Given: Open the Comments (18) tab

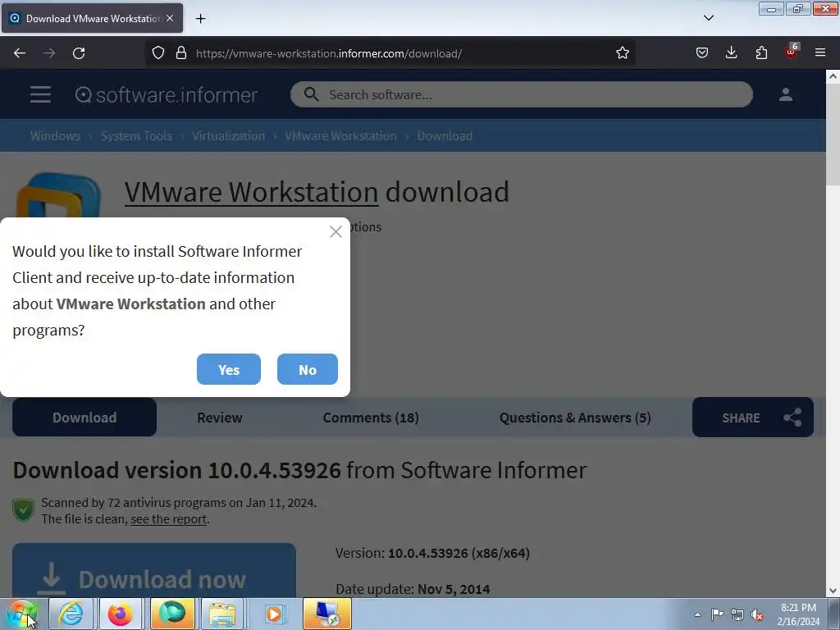Looking at the screenshot, I should pos(371,418).
